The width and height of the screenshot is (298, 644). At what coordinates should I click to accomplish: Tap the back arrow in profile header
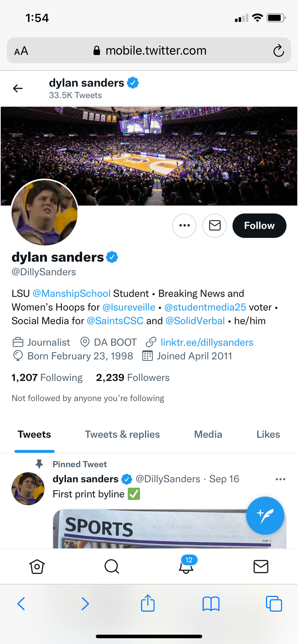(x=18, y=88)
